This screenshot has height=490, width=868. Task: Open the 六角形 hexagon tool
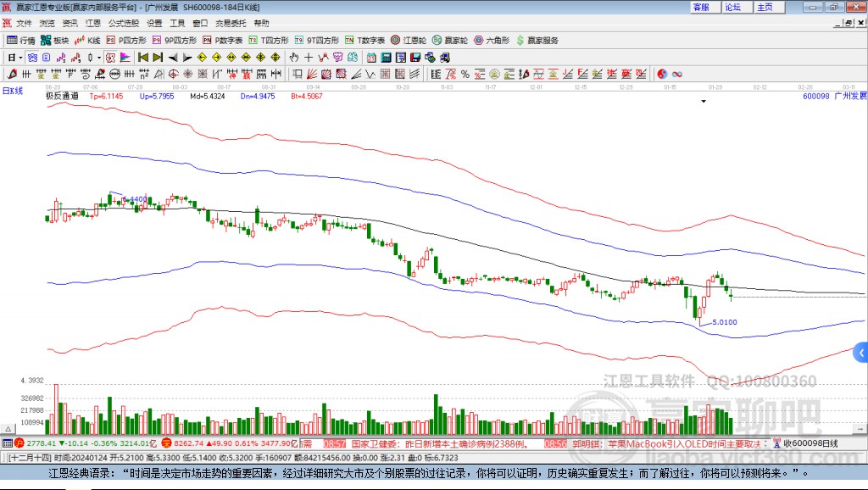tap(492, 41)
